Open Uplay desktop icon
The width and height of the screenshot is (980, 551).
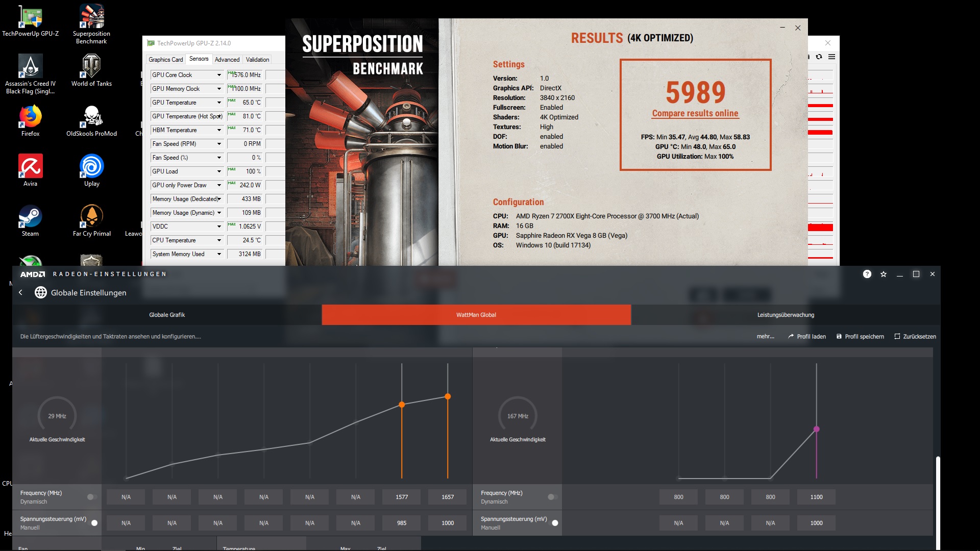click(x=91, y=170)
